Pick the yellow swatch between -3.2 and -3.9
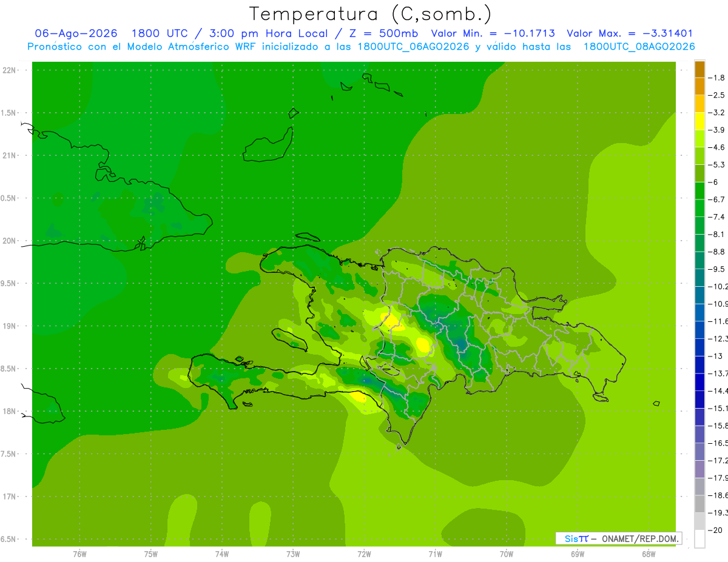 coord(699,121)
